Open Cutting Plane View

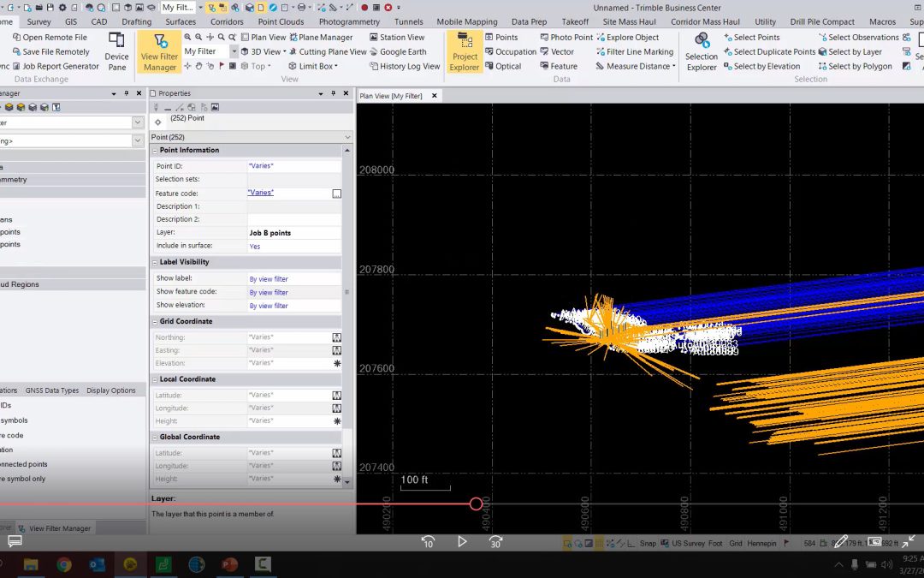327,52
